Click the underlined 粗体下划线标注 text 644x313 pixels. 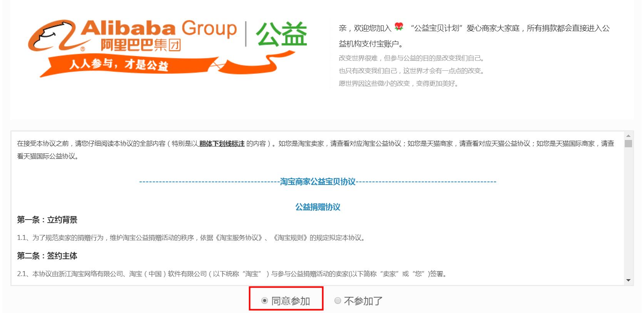point(222,143)
